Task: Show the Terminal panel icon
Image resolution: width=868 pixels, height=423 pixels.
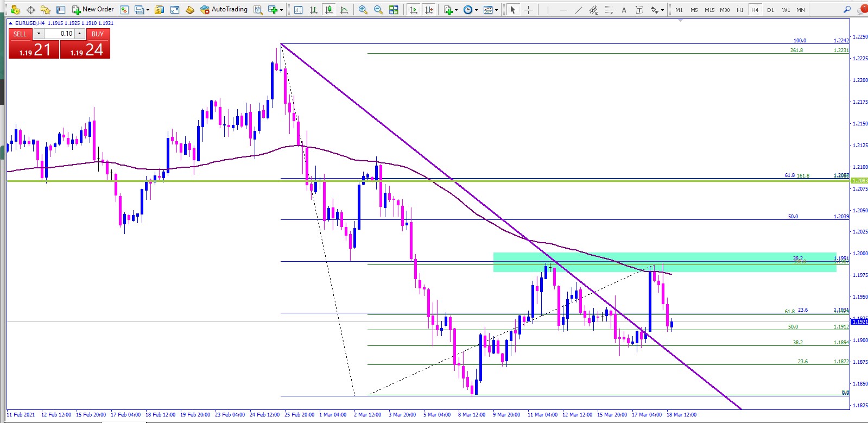Action: point(61,9)
